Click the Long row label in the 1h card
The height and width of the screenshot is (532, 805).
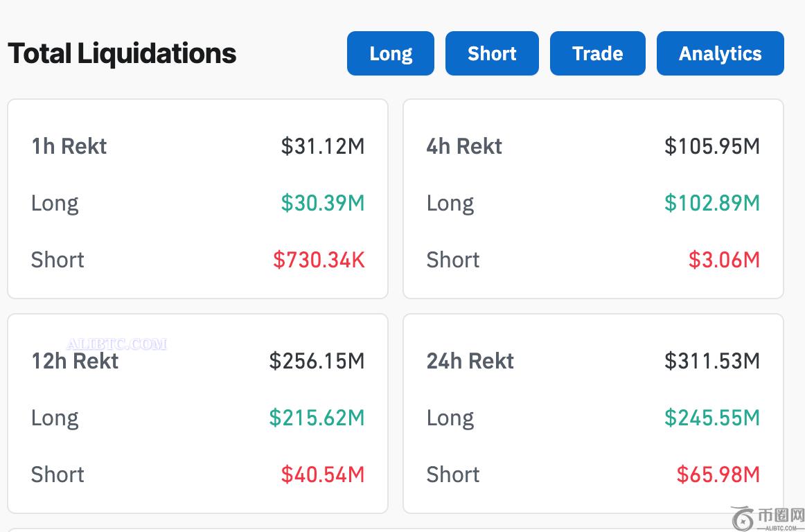[55, 204]
